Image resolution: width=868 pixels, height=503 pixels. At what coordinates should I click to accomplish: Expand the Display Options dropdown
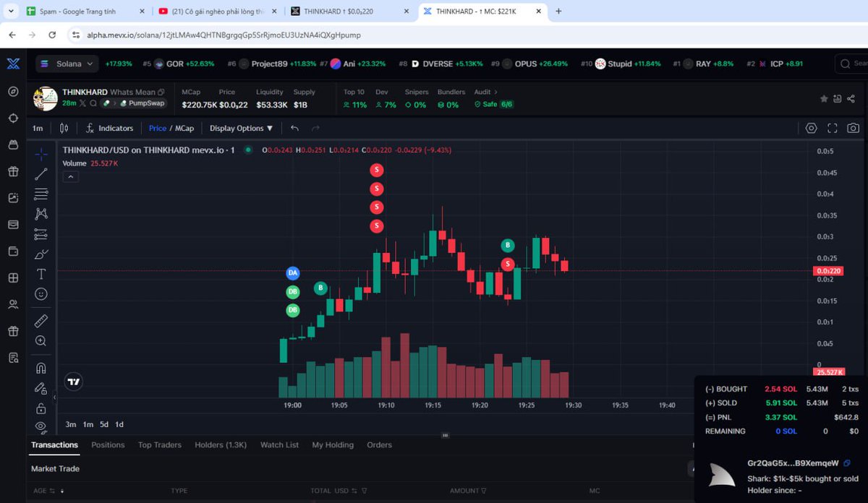242,128
